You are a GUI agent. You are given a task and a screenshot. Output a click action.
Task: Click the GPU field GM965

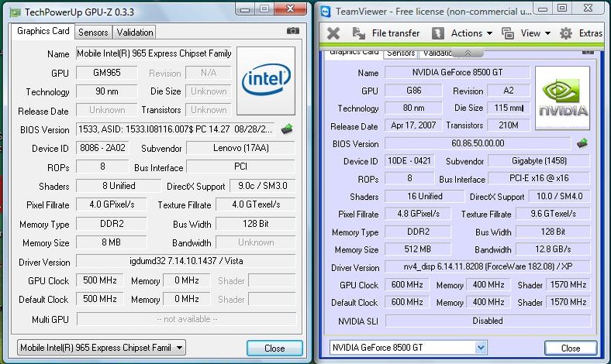107,73
